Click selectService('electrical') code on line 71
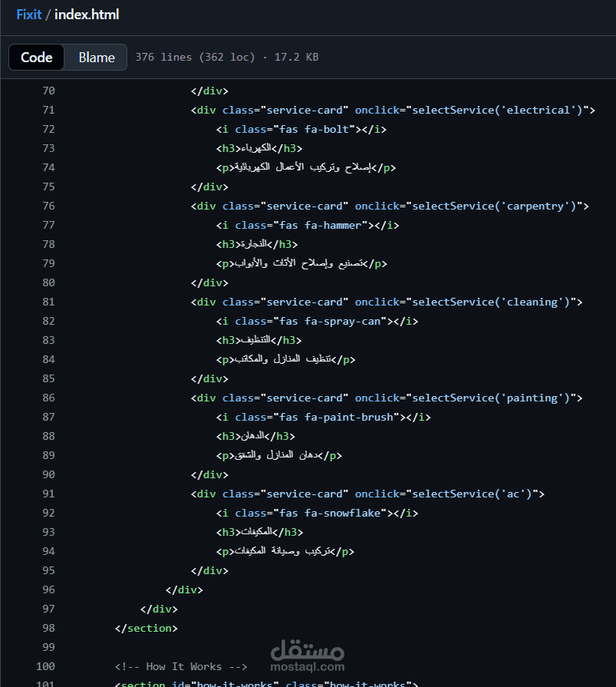 click(497, 110)
